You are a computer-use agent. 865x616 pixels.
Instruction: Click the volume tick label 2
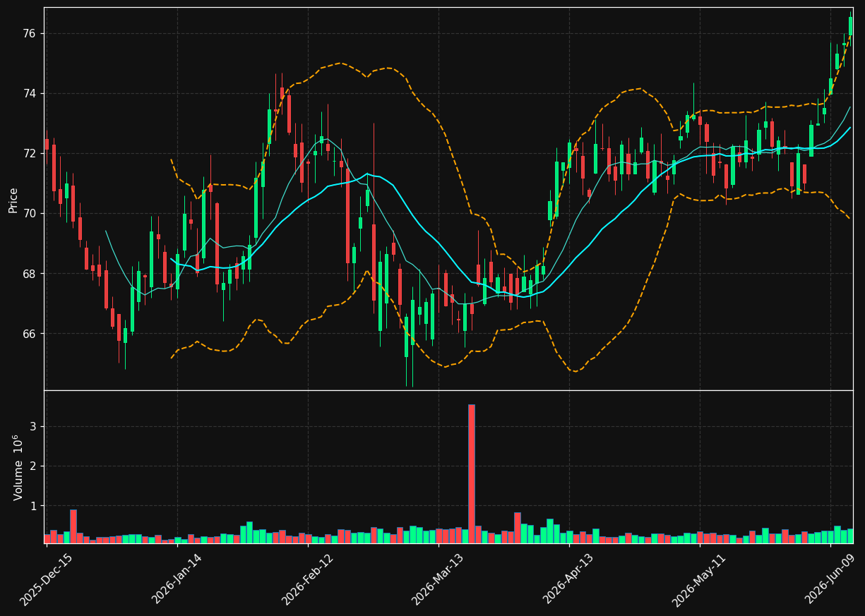pyautogui.click(x=32, y=466)
